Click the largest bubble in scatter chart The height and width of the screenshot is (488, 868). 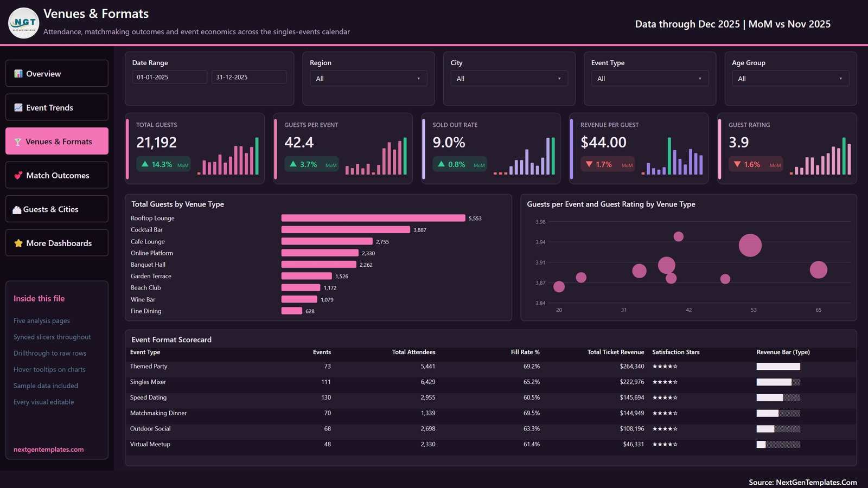click(750, 246)
